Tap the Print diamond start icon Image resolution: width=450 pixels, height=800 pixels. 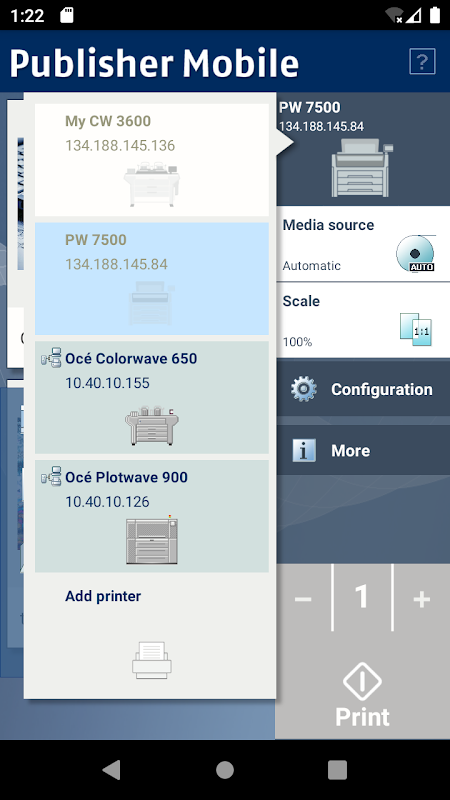pyautogui.click(x=362, y=682)
